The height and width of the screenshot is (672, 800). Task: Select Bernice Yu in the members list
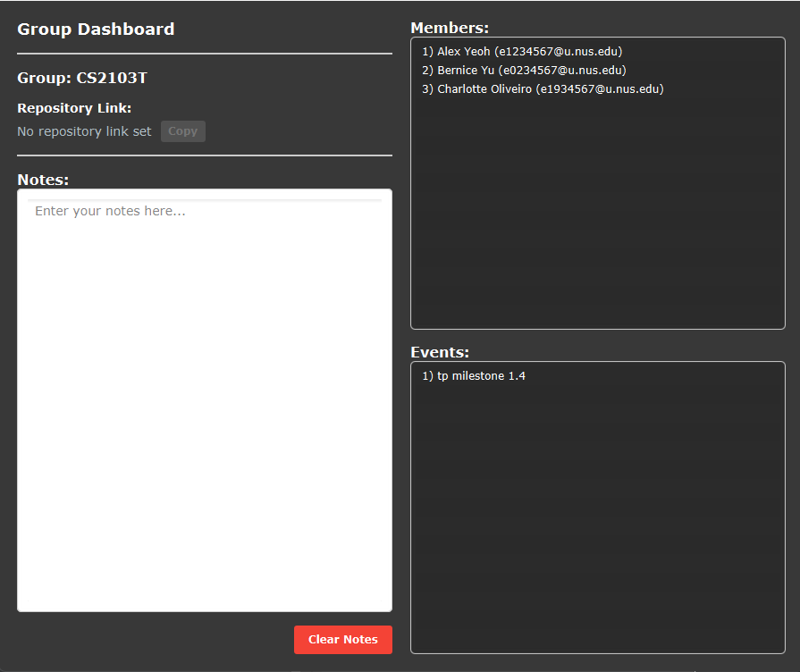coord(523,71)
